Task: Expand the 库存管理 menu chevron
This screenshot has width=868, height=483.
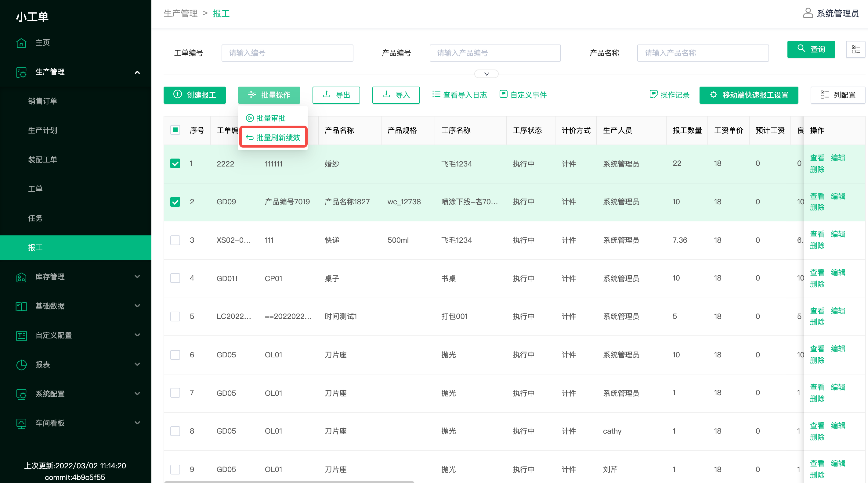Action: 137,277
